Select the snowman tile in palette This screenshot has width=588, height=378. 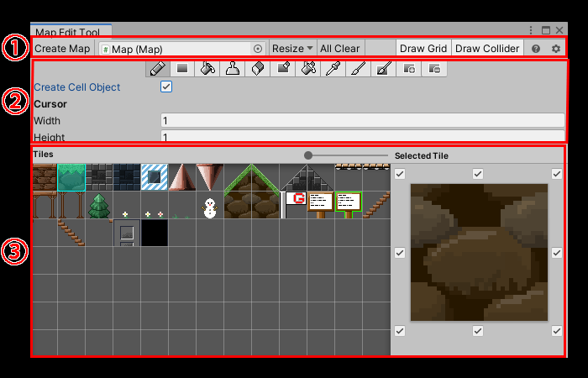(209, 206)
